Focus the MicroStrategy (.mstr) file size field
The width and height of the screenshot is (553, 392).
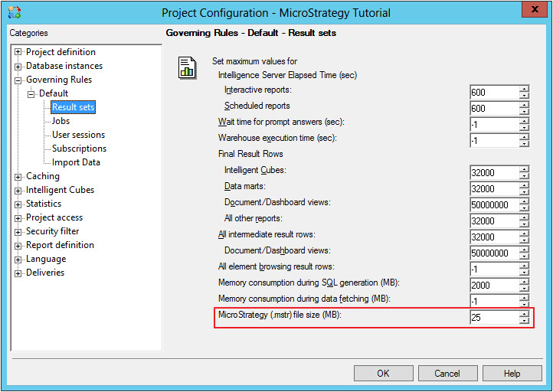495,318
